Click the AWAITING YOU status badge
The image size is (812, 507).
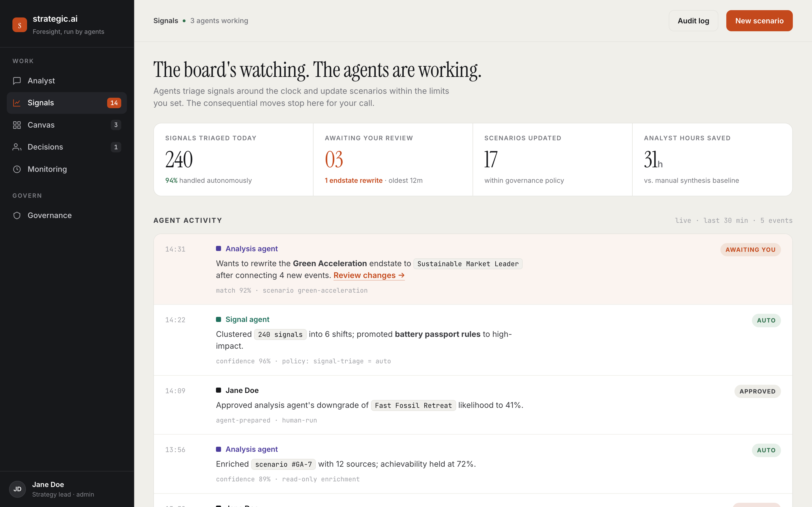pos(750,250)
